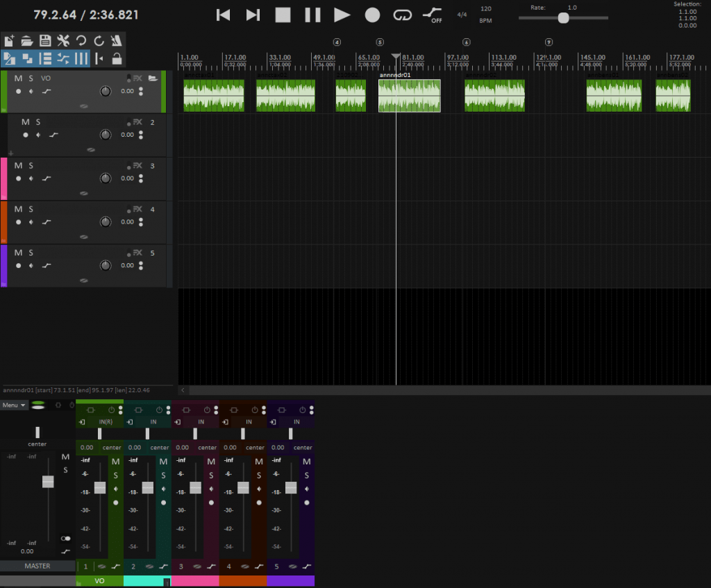This screenshot has width=711, height=588.
Task: Arm VO track for recording
Action: [18, 91]
